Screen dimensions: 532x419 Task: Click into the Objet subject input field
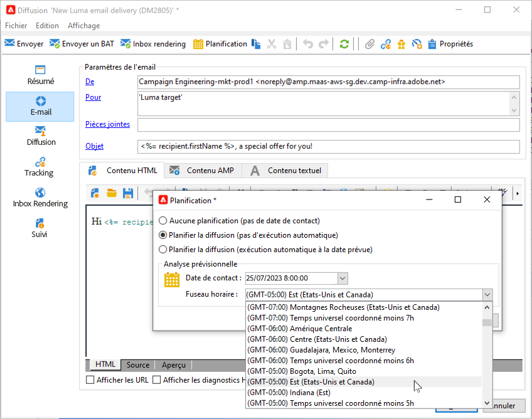click(329, 147)
